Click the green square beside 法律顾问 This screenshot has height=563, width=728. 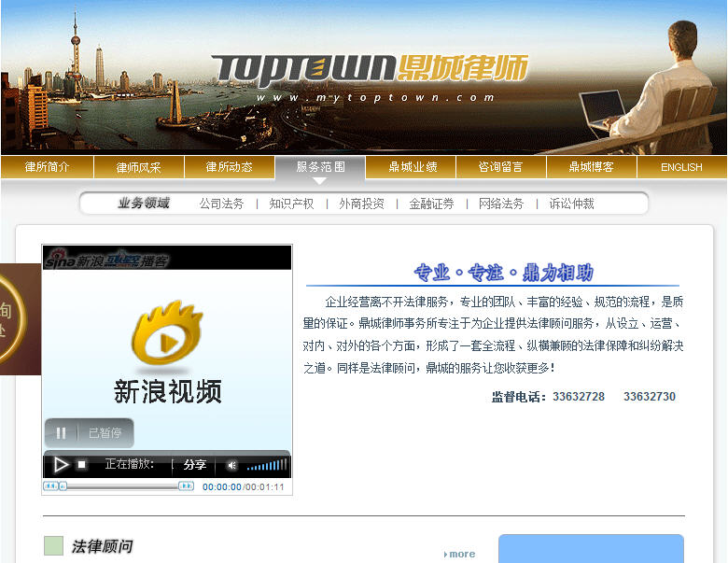53,546
